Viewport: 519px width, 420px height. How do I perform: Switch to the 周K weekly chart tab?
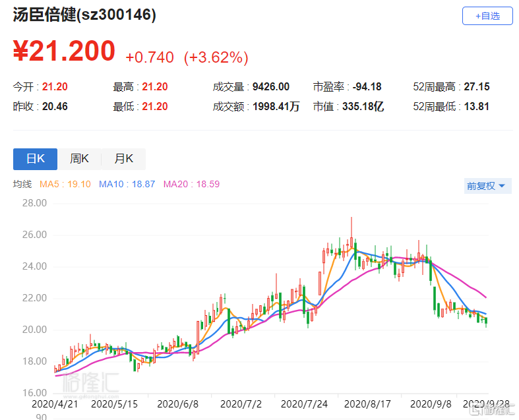(79, 159)
